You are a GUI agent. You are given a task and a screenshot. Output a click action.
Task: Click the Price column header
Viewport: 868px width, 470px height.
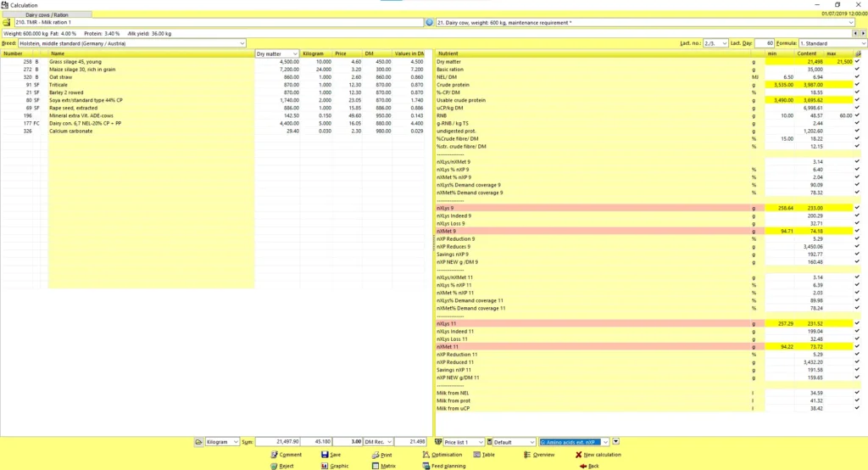coord(348,53)
